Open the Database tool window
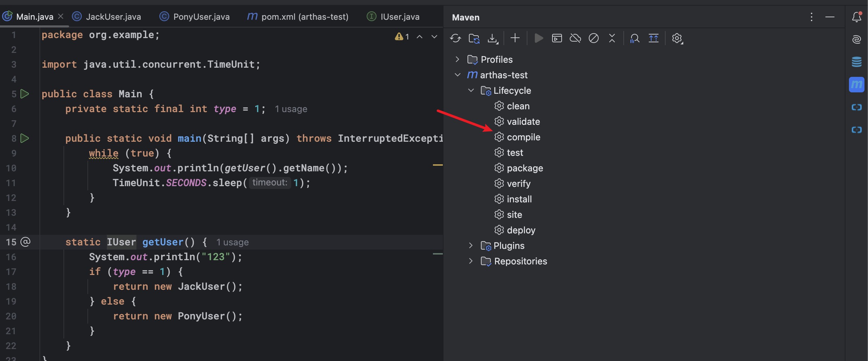Viewport: 868px width, 361px height. [857, 62]
